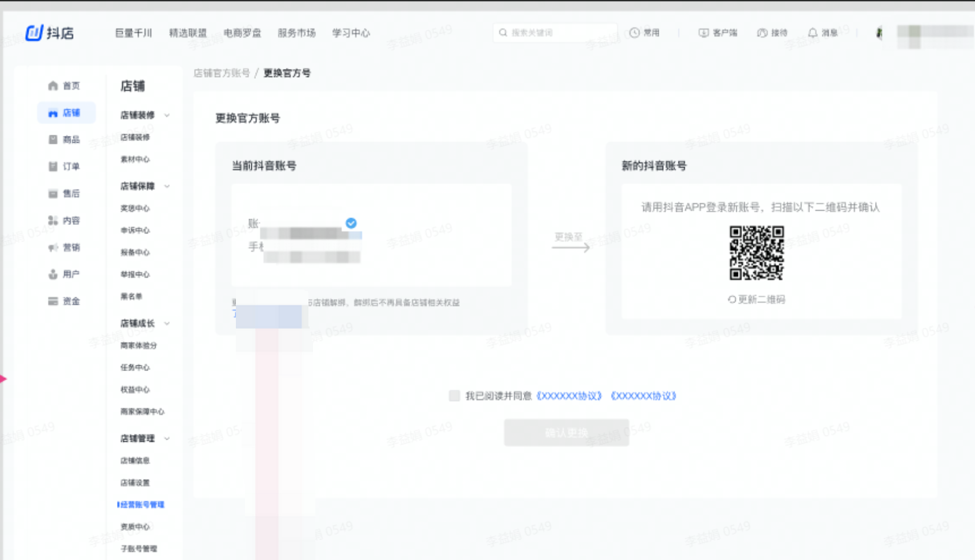Check the 我已阅读并同意 agreement checkbox

[454, 395]
